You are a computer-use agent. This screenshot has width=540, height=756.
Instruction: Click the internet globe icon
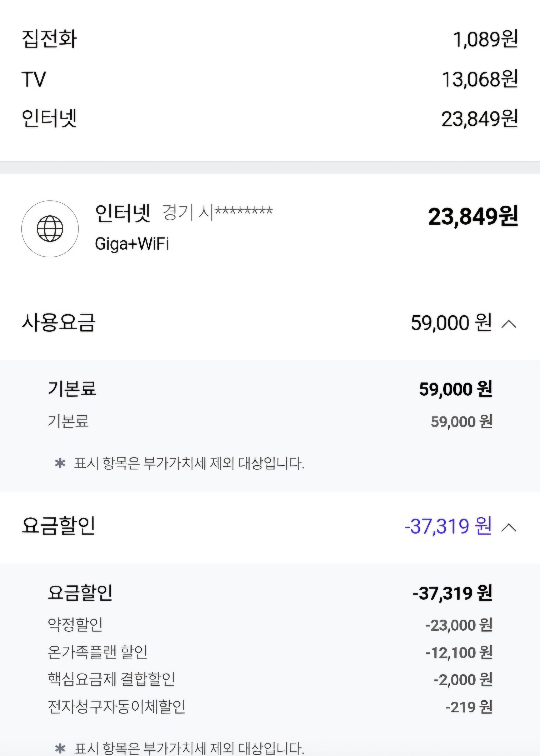coord(50,229)
